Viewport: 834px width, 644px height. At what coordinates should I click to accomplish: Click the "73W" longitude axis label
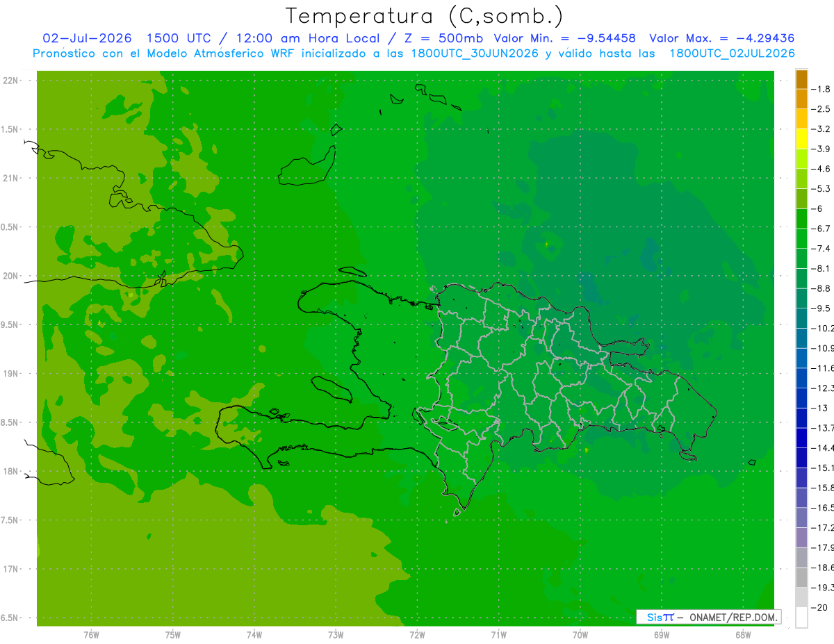coord(336,634)
